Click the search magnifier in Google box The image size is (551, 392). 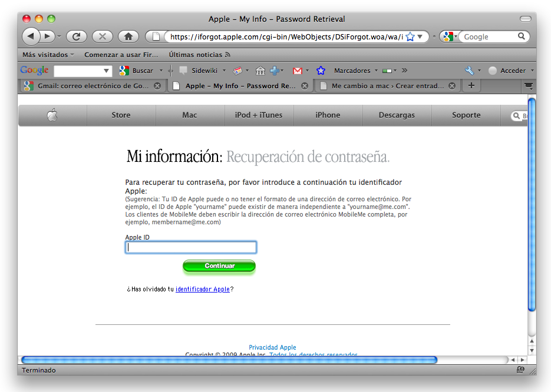point(522,36)
